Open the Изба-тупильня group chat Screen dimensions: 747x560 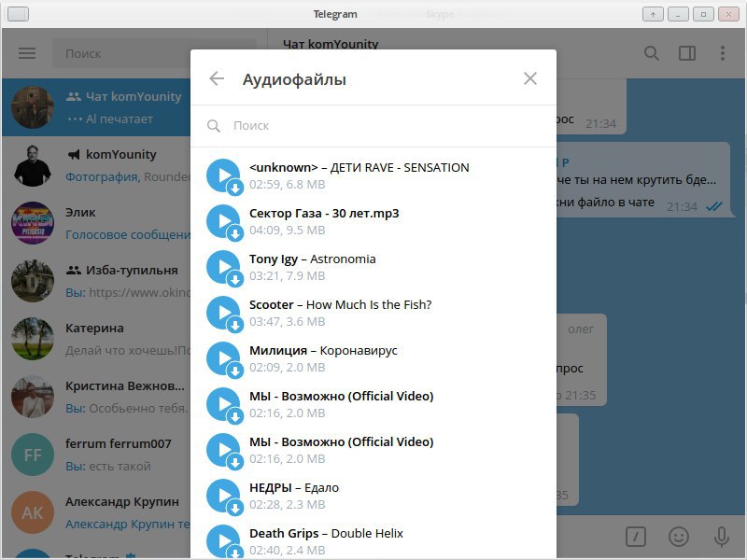click(x=96, y=281)
